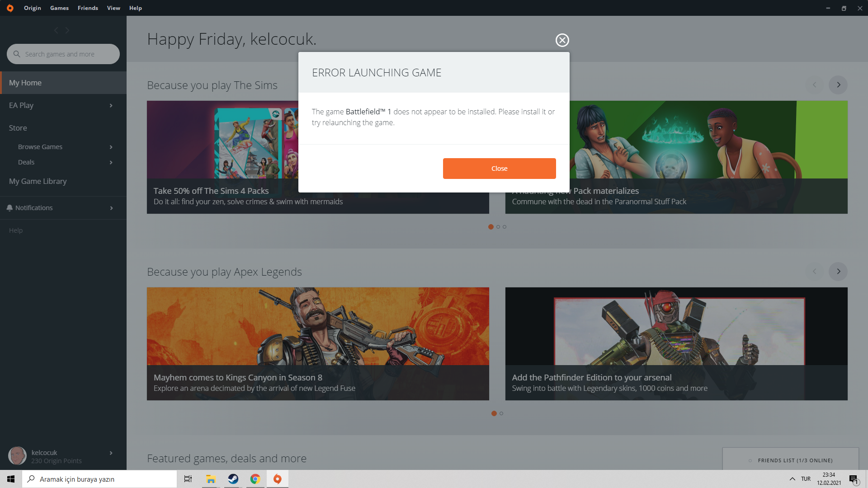The width and height of the screenshot is (868, 488).
Task: Open the Help menu in menu bar
Action: tap(136, 8)
